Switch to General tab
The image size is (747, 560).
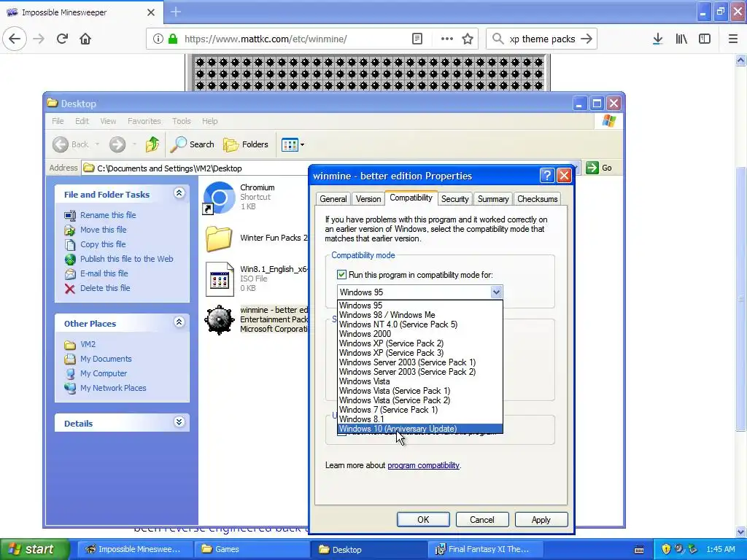(333, 199)
